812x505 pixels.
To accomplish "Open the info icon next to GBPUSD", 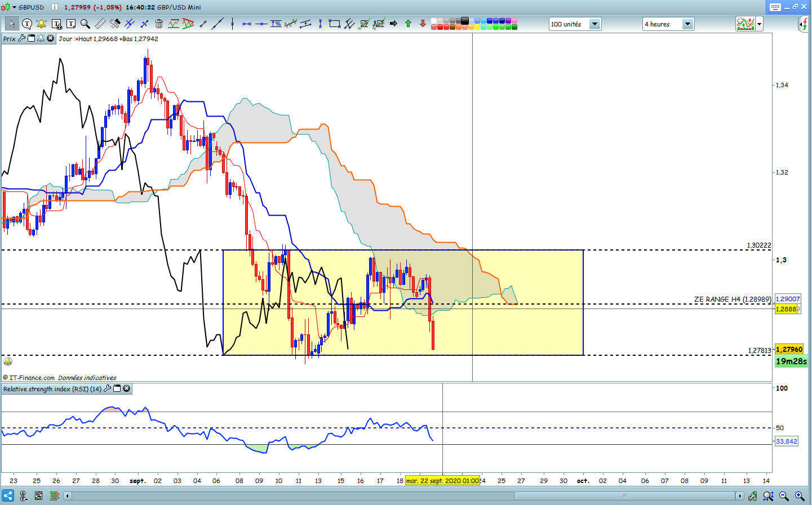I will pos(54,7).
